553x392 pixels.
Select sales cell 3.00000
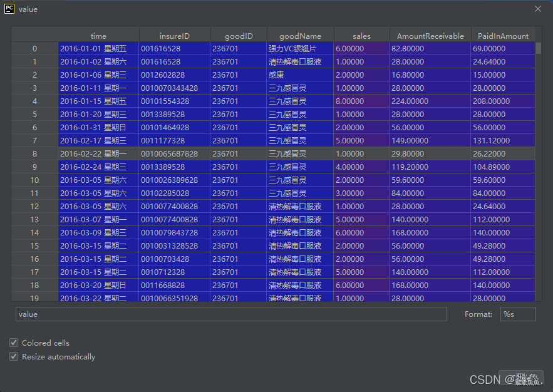[361, 193]
